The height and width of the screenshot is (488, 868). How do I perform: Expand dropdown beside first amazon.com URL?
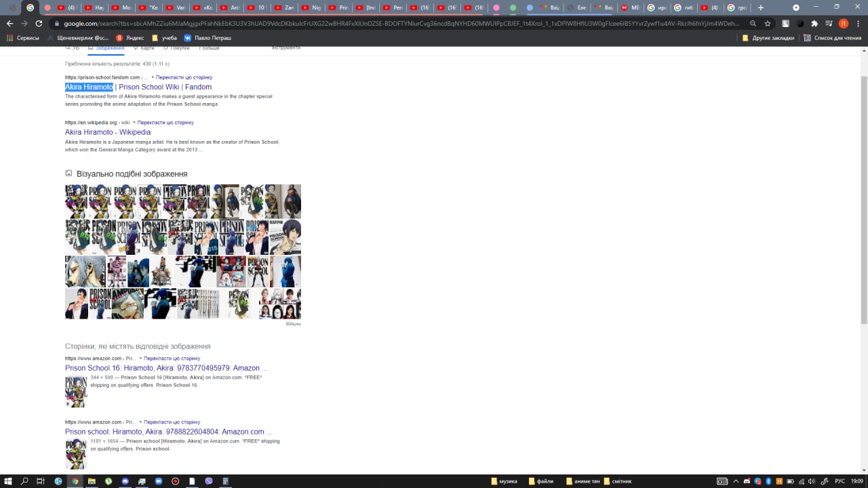(140, 359)
